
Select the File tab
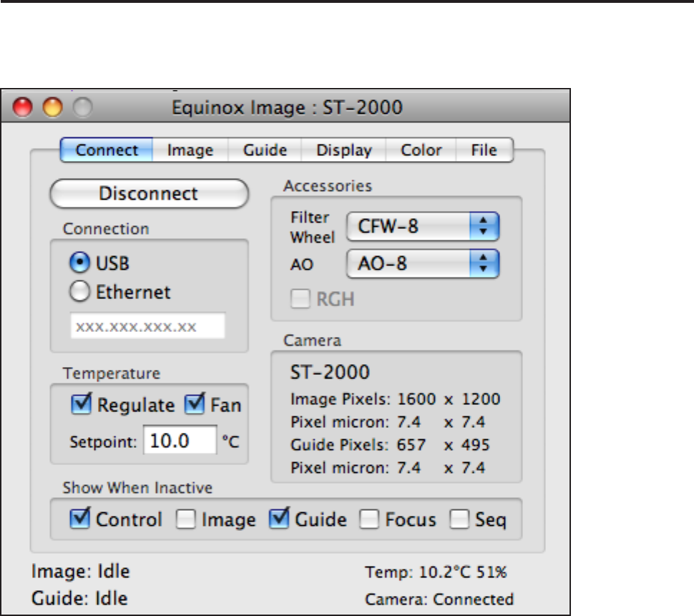[484, 150]
